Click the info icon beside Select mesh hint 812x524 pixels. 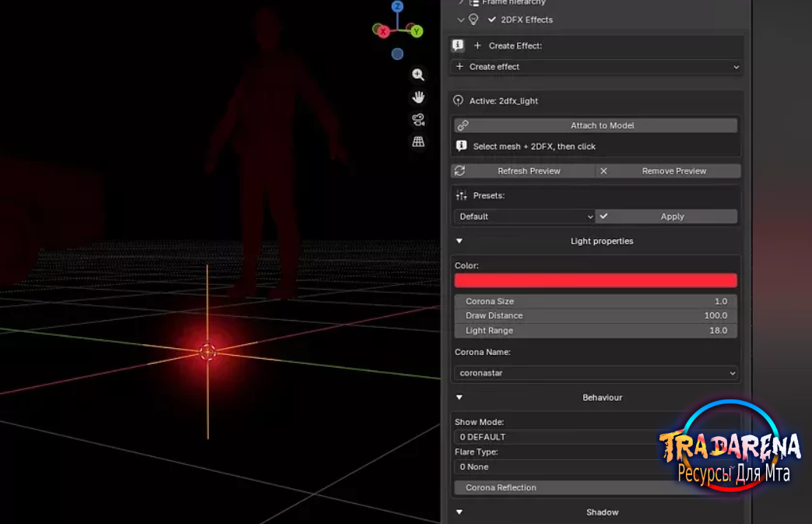click(461, 146)
